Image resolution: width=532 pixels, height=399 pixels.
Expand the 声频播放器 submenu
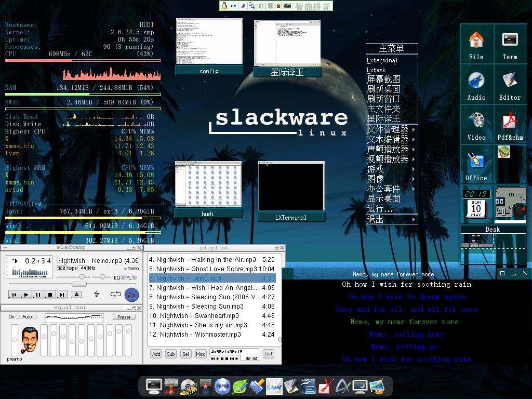coord(392,149)
